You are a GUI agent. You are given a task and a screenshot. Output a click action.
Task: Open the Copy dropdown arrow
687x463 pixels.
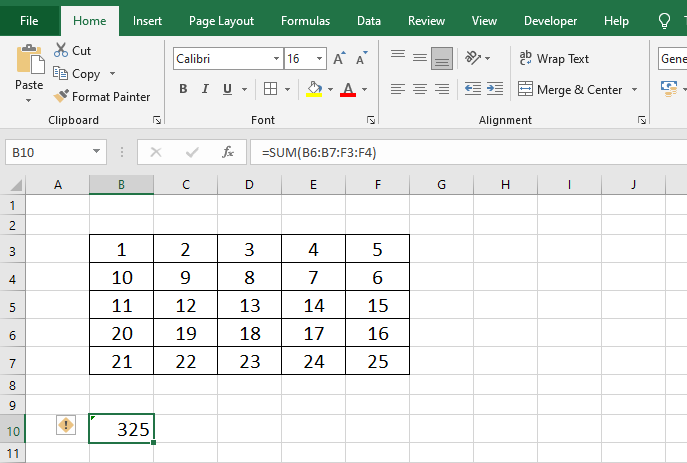tap(113, 74)
